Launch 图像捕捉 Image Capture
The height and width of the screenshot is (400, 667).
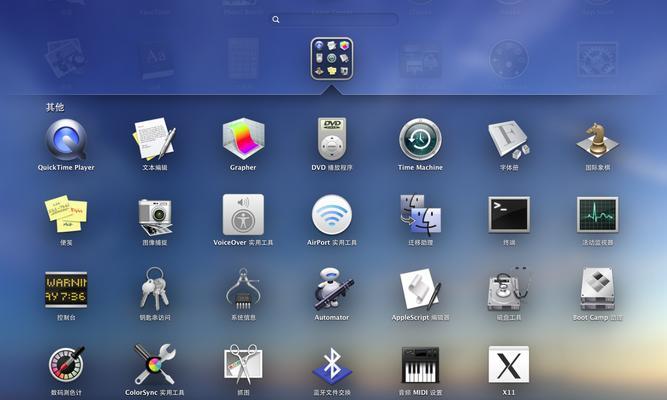(x=154, y=216)
